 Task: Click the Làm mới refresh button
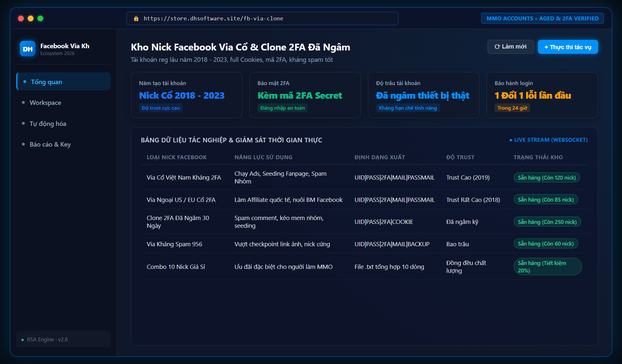click(x=511, y=47)
